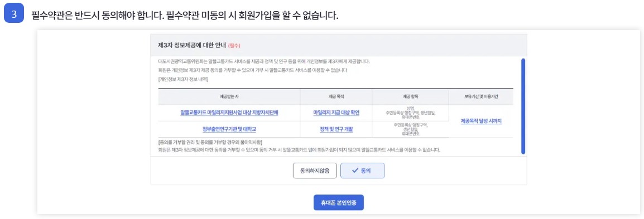
Task: Click the red (필수) required label
Action: coord(234,45)
